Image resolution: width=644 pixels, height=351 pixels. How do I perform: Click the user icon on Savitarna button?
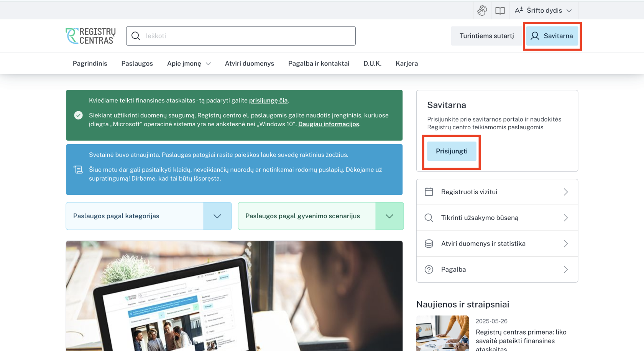(535, 36)
